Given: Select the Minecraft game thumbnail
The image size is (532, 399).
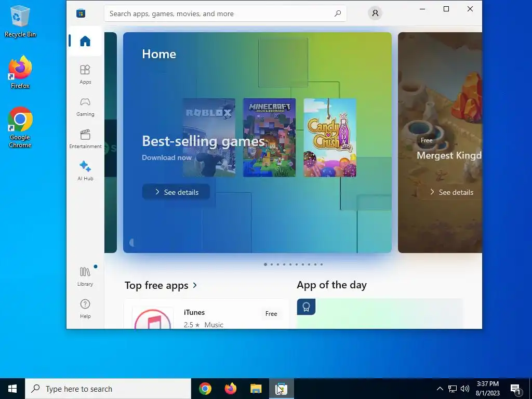Looking at the screenshot, I should coord(270,137).
